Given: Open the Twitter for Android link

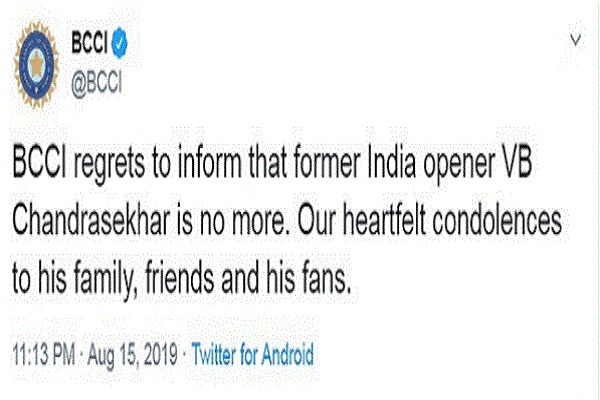Looking at the screenshot, I should point(253,354).
